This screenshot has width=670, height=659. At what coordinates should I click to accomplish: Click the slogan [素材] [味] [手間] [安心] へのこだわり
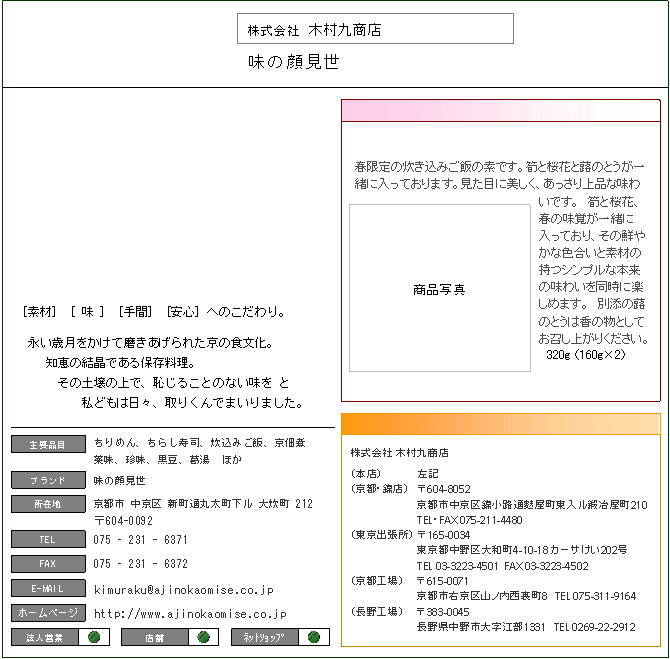(x=154, y=312)
